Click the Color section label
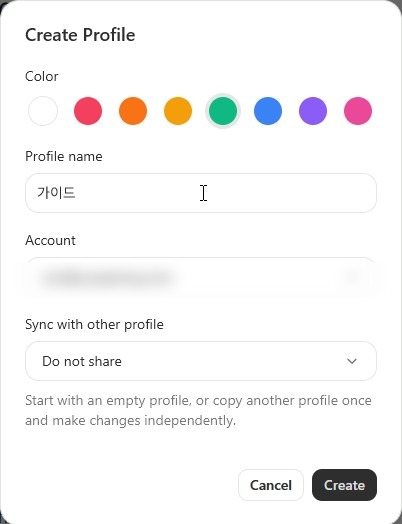The height and width of the screenshot is (524, 402). coord(42,76)
